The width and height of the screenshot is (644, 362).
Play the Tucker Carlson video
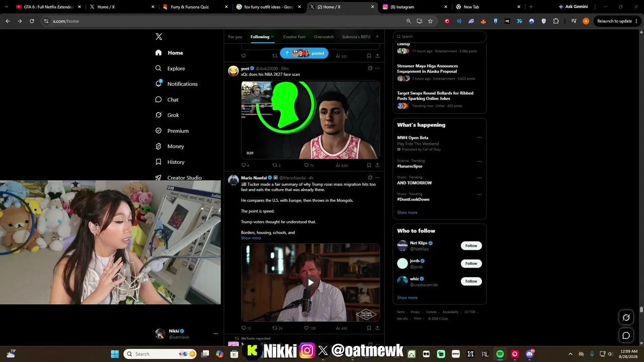pos(310,283)
